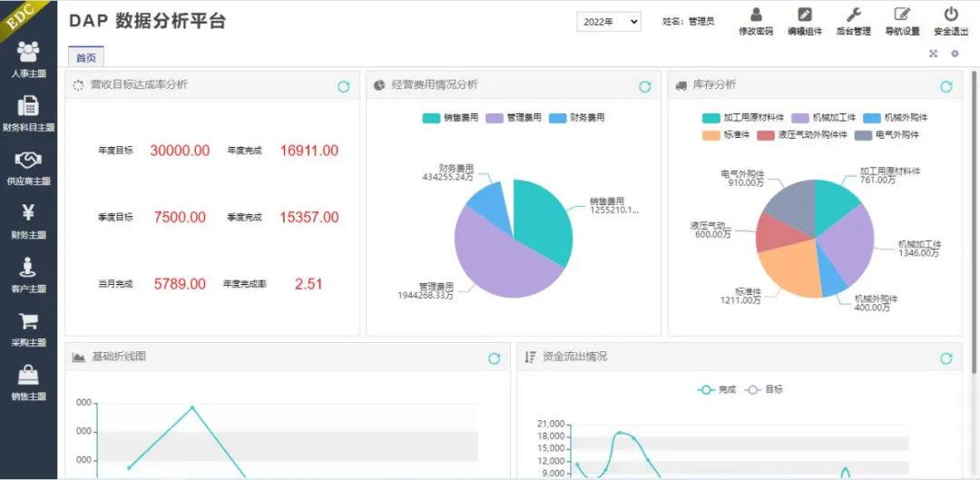Open the 客户主题 person icon
The width and height of the screenshot is (980, 480).
coord(28,267)
